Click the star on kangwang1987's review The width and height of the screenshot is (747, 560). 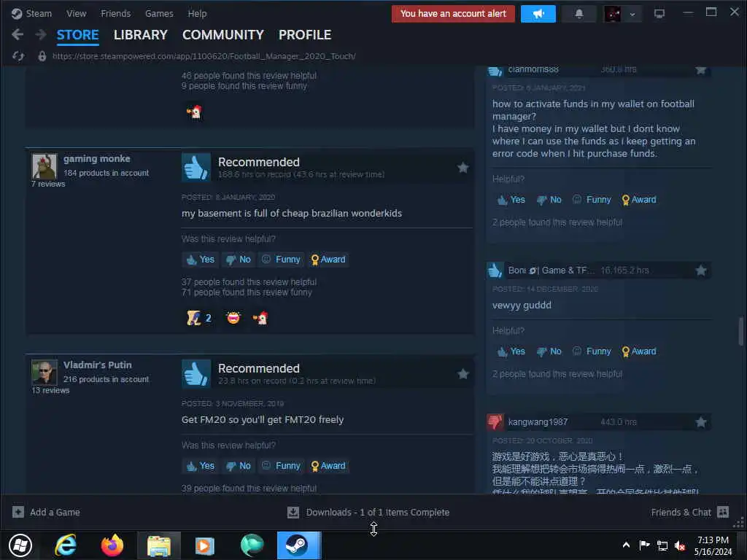701,422
